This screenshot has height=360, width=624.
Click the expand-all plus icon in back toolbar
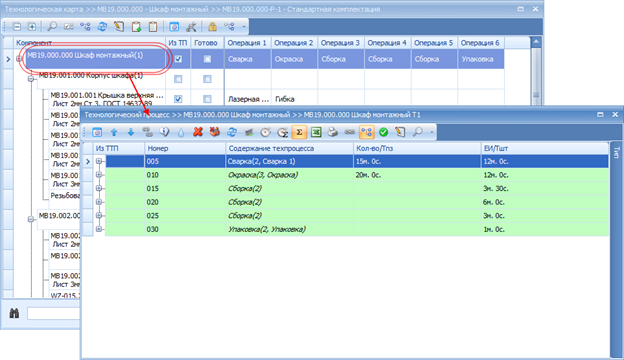click(x=32, y=27)
